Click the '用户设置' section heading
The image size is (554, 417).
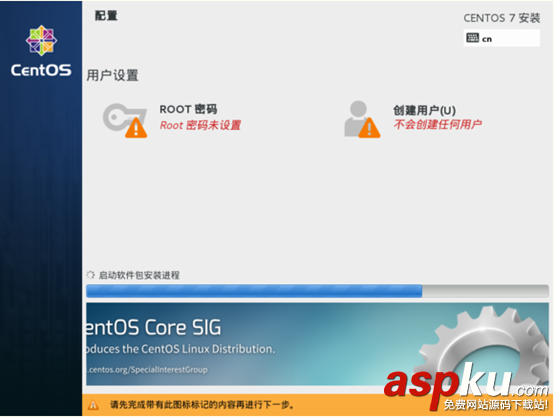(x=112, y=75)
